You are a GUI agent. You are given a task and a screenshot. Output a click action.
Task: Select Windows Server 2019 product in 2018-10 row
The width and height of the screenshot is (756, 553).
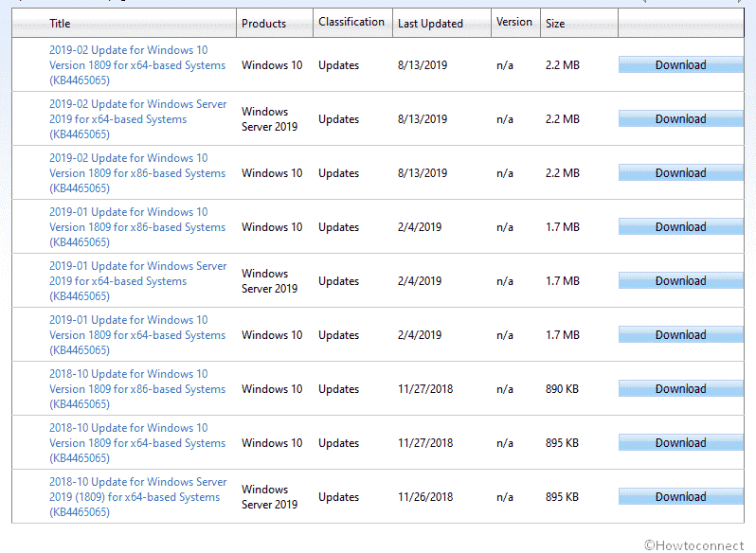pos(269,496)
